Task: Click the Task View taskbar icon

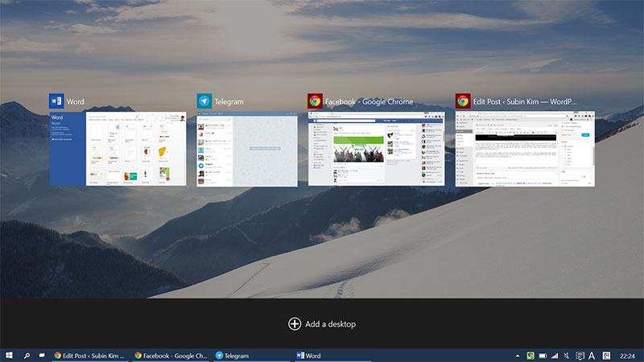Action: click(41, 355)
